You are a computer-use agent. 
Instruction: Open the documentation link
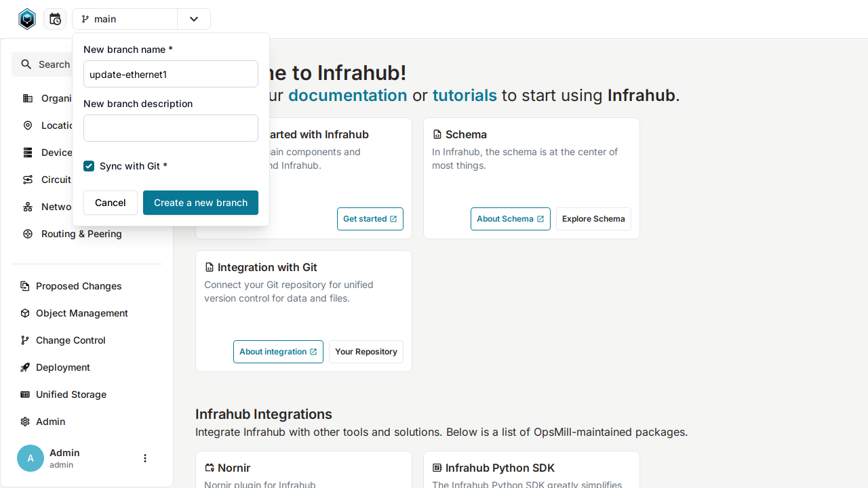click(347, 96)
